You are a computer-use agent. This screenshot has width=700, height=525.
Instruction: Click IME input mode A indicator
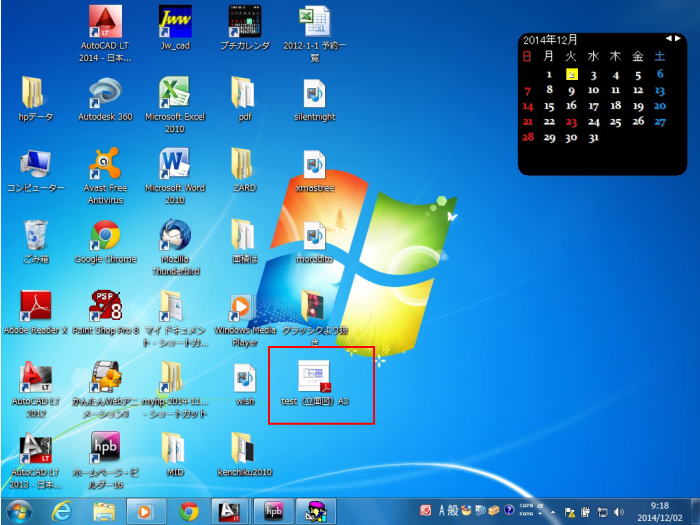[442, 510]
